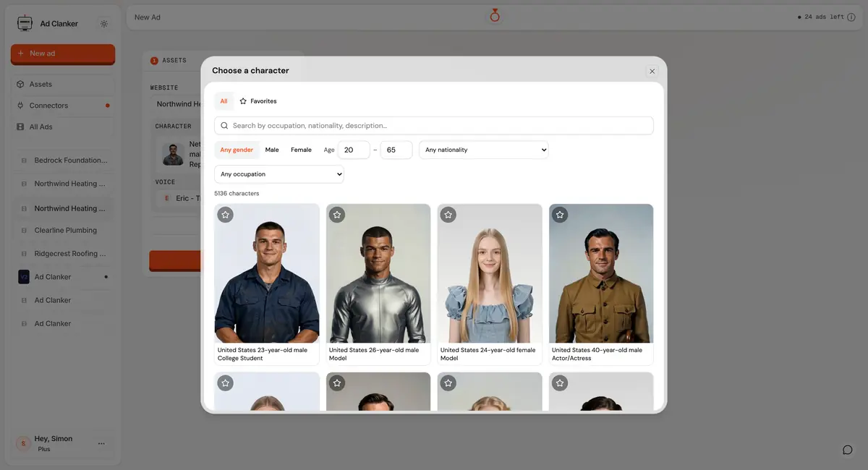Viewport: 868px width, 470px height.
Task: Click the minimum age field showing 20
Action: point(354,150)
